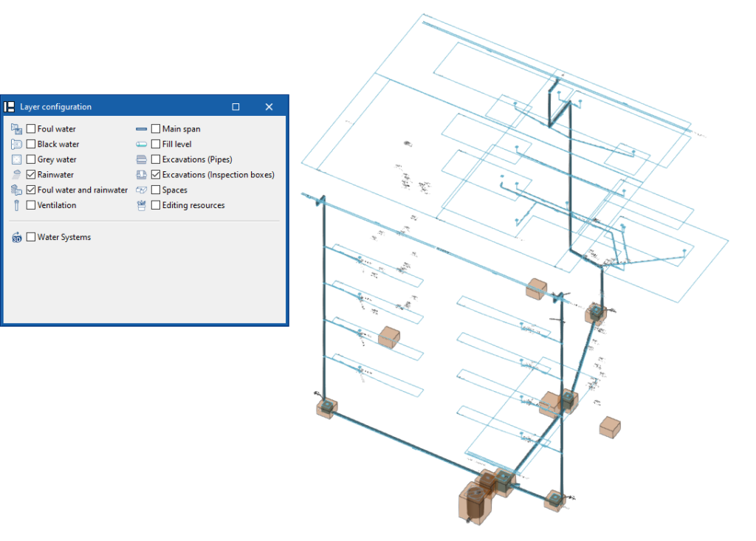Viewport: 756px width, 541px height.
Task: Enable the Spaces checkbox
Action: point(156,190)
